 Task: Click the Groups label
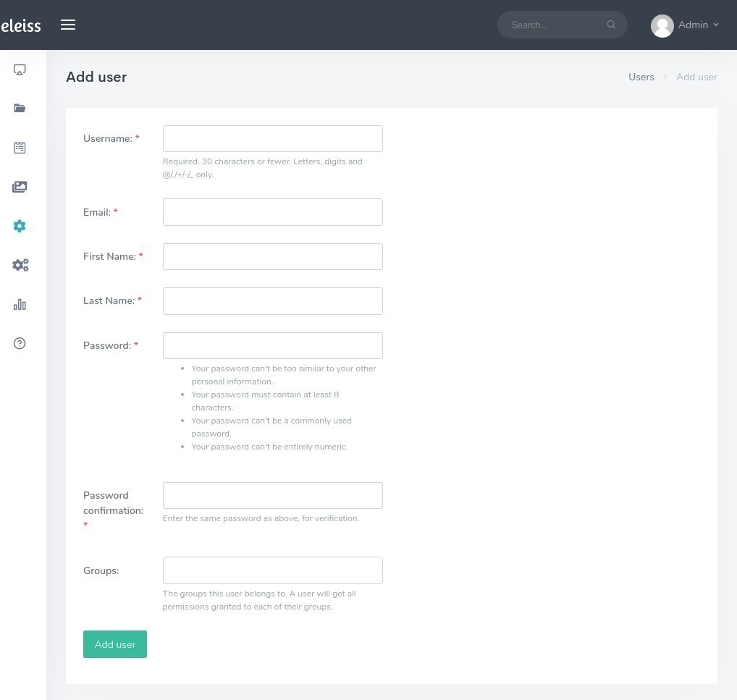[x=101, y=570]
